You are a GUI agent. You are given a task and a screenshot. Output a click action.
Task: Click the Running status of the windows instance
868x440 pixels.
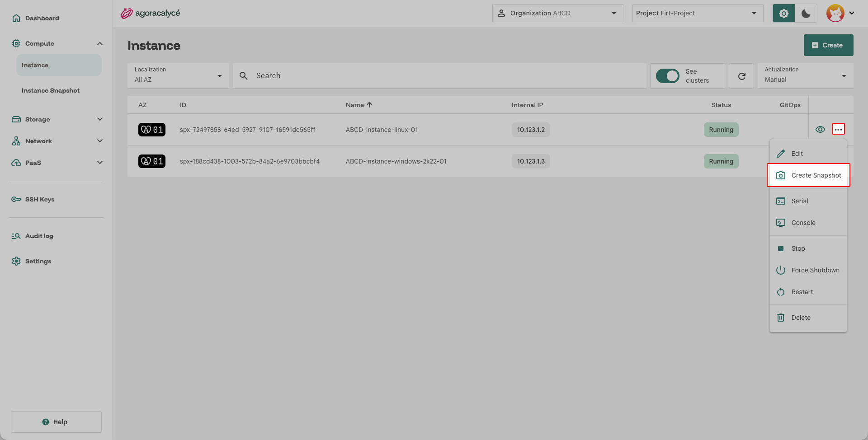click(x=721, y=161)
